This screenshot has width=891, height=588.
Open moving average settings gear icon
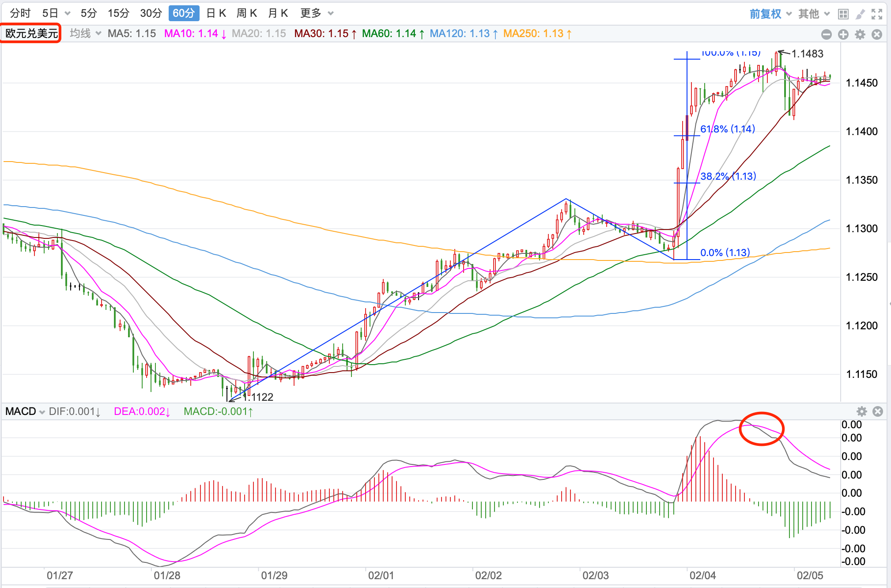tap(860, 34)
